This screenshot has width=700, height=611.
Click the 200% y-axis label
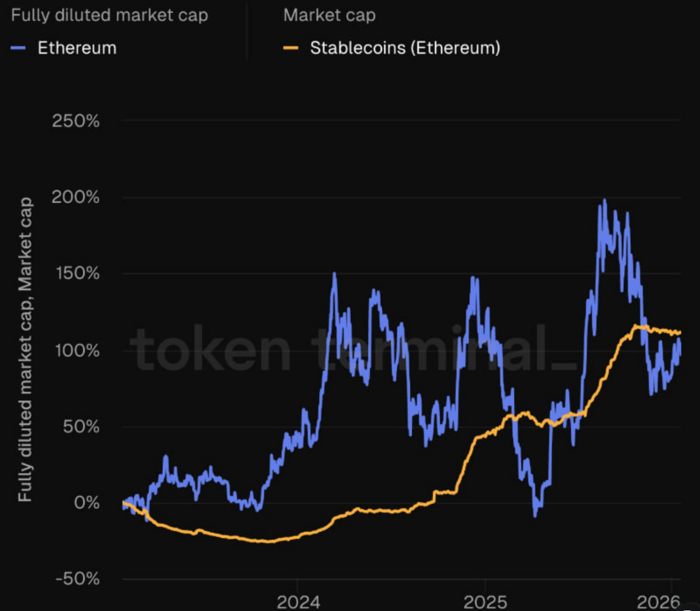tap(76, 197)
